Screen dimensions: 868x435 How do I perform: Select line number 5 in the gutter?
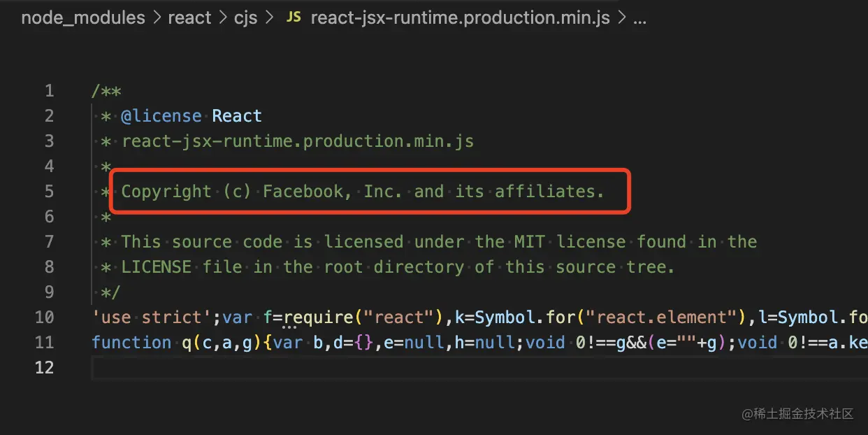click(x=49, y=192)
